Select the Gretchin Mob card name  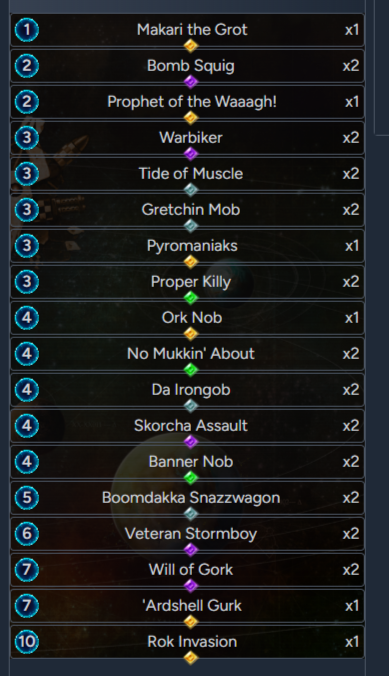[191, 210]
